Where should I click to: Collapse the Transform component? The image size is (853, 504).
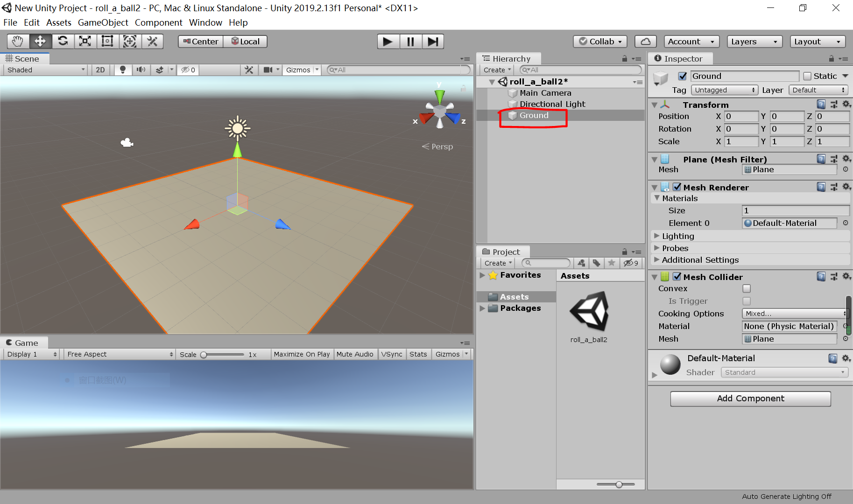pos(655,105)
